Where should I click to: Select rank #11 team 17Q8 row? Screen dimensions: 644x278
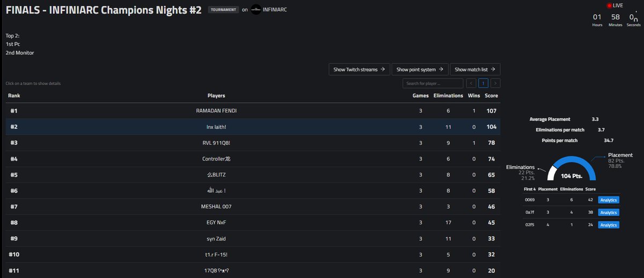(x=253, y=270)
